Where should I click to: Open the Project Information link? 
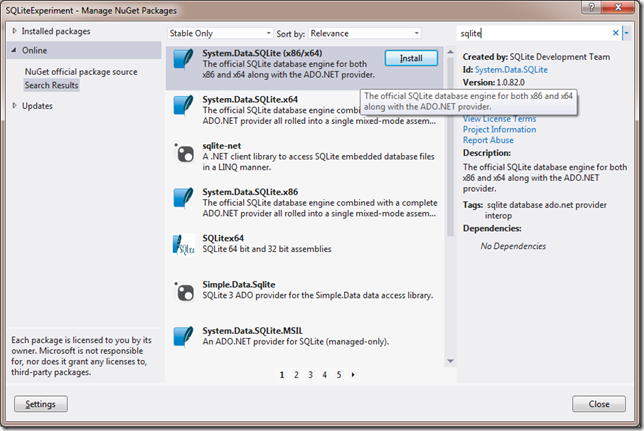point(499,129)
